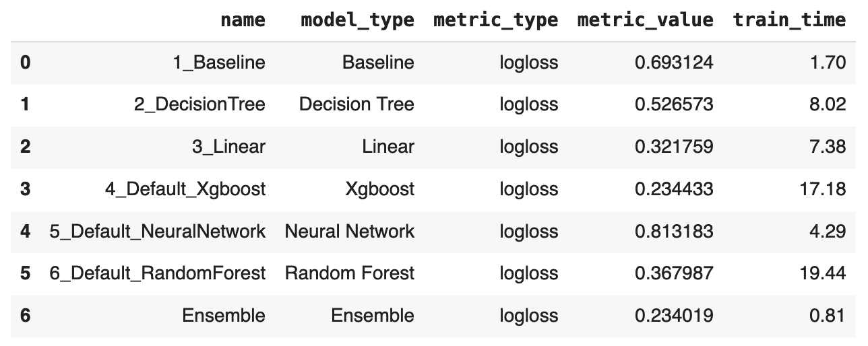Click the 3_Linear name cell
The width and height of the screenshot is (868, 346).
228,147
